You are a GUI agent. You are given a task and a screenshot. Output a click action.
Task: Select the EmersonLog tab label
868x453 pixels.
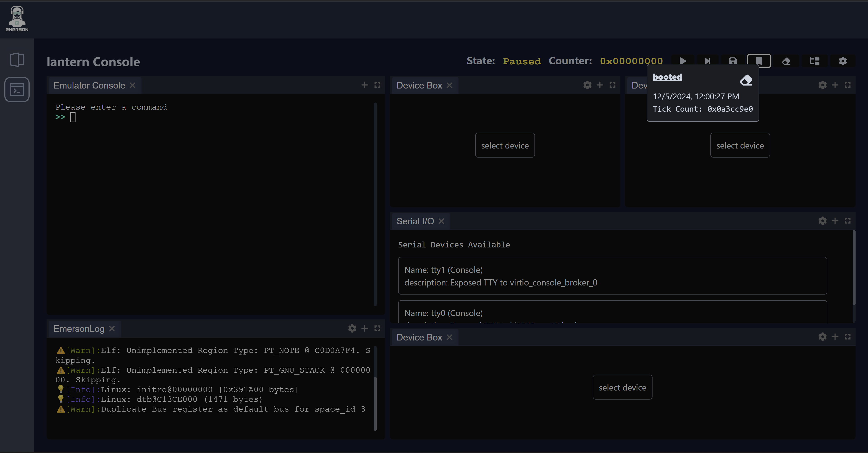[x=79, y=328]
